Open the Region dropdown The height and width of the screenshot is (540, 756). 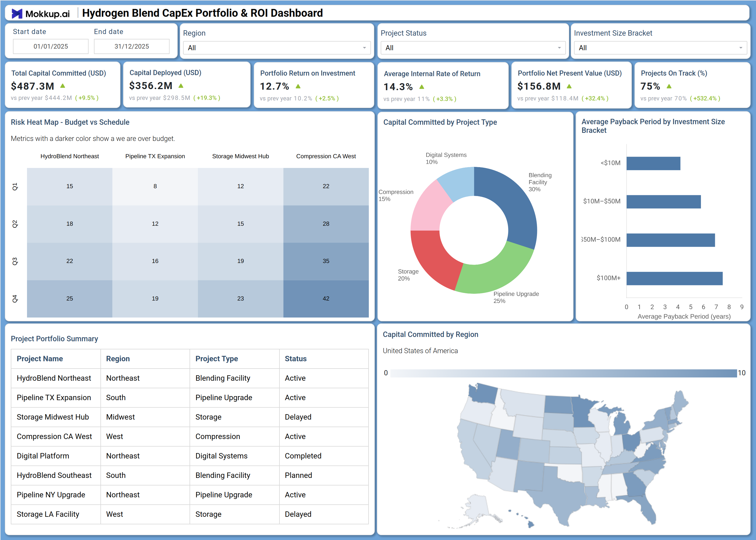276,48
